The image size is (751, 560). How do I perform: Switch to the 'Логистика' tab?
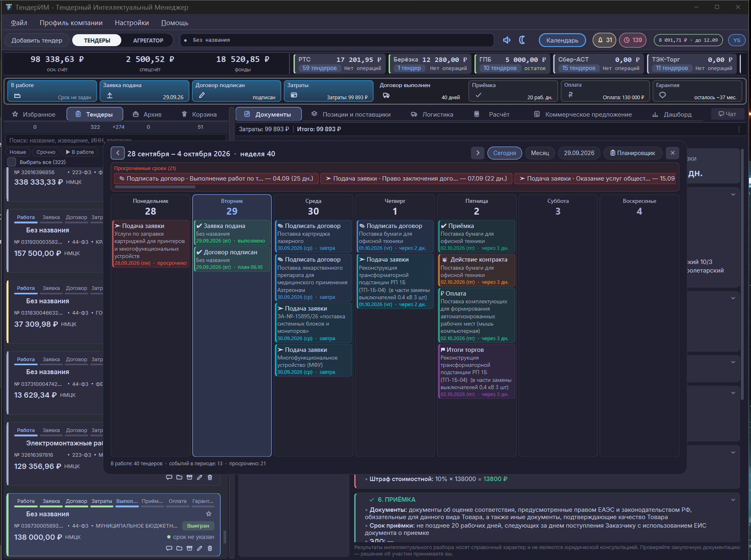point(432,115)
